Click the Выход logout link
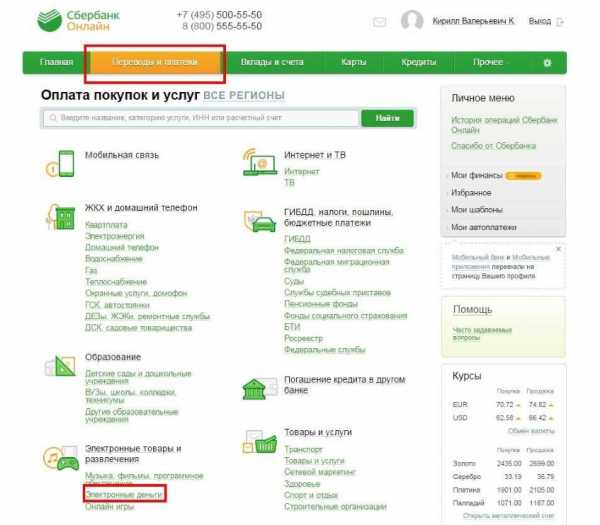 point(539,21)
